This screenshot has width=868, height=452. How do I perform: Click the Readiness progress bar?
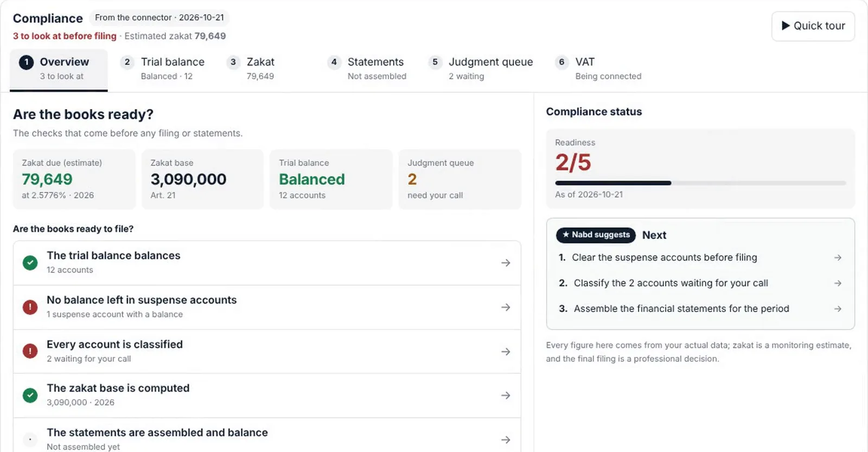pyautogui.click(x=700, y=183)
